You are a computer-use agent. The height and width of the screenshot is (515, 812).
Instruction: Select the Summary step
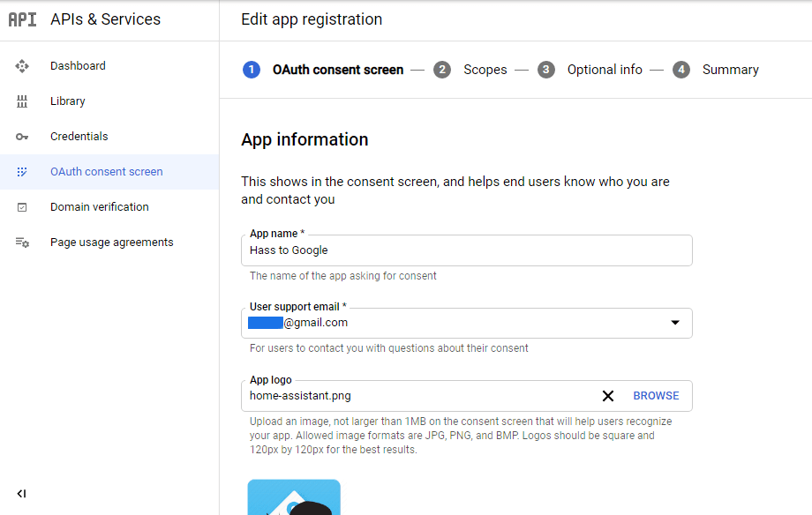click(730, 70)
